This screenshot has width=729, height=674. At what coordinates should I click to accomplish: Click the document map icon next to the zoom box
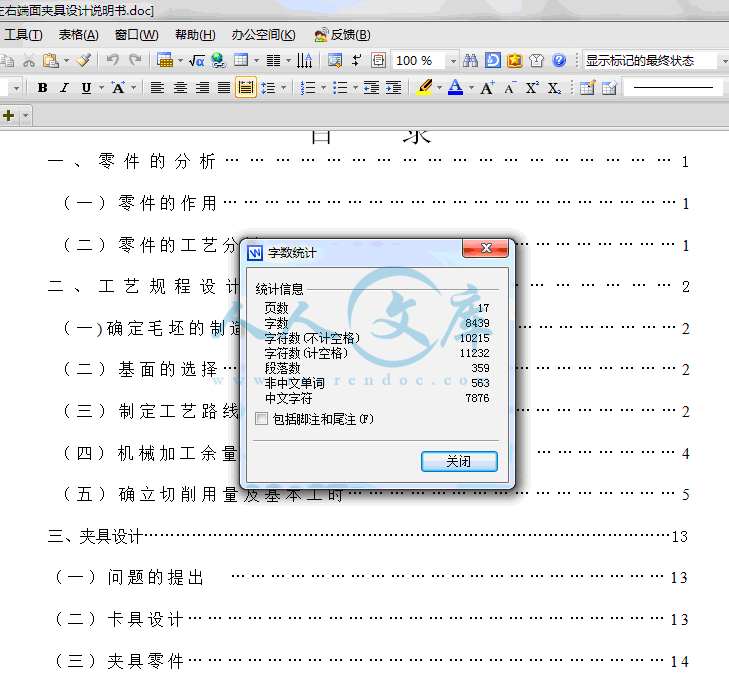tap(378, 60)
